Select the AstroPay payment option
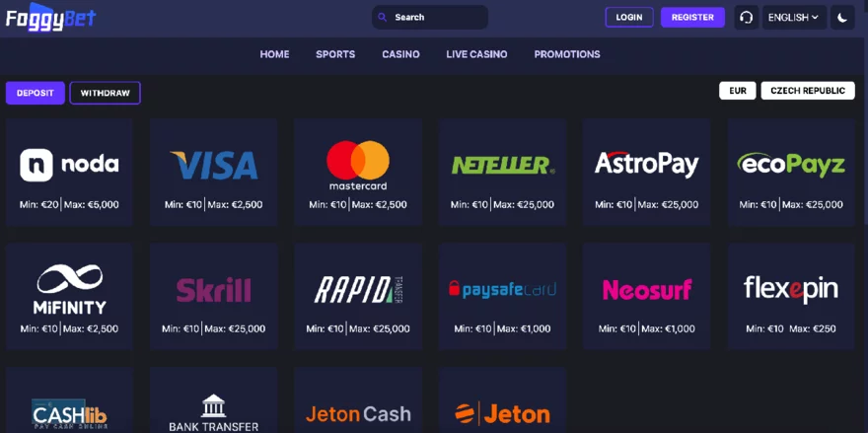Image resolution: width=868 pixels, height=433 pixels. tap(646, 173)
